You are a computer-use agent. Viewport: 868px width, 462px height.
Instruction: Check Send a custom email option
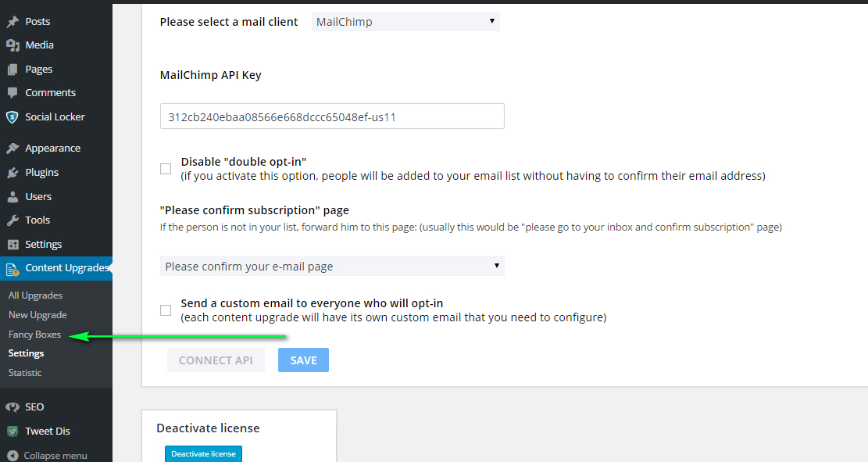[166, 310]
